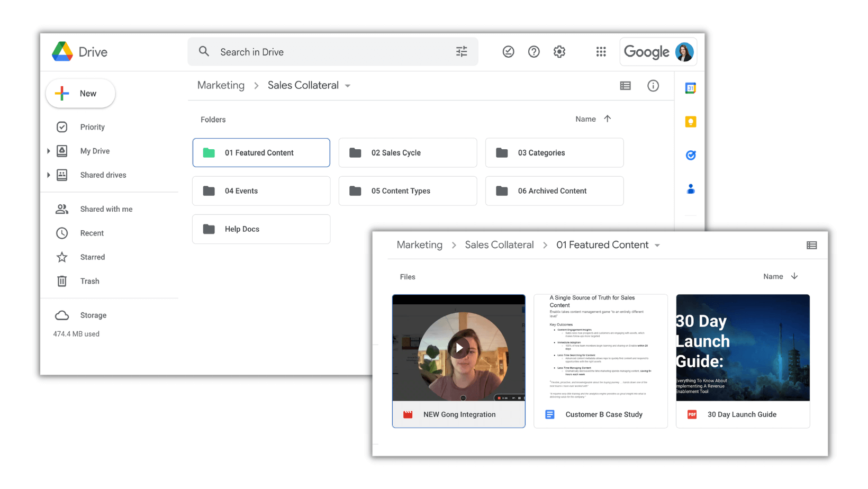868x489 pixels.
Task: Open the Sales Collateral breadcrumb dropdown
Action: (x=348, y=86)
